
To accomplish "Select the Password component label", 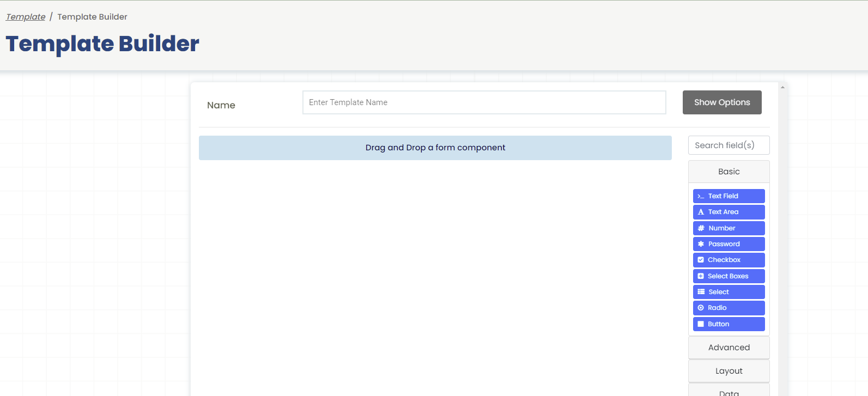I will (724, 244).
